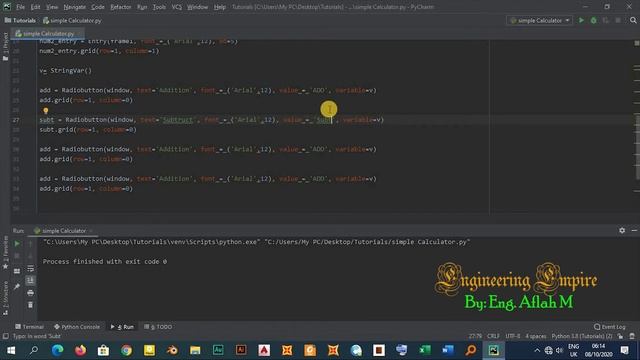Open the Favorites tool window stripe
The height and width of the screenshot is (360, 640).
5,252
